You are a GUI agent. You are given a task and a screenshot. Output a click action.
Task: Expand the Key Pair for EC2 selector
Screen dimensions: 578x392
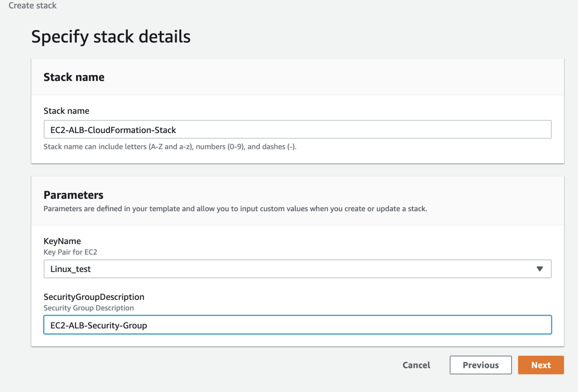(297, 269)
